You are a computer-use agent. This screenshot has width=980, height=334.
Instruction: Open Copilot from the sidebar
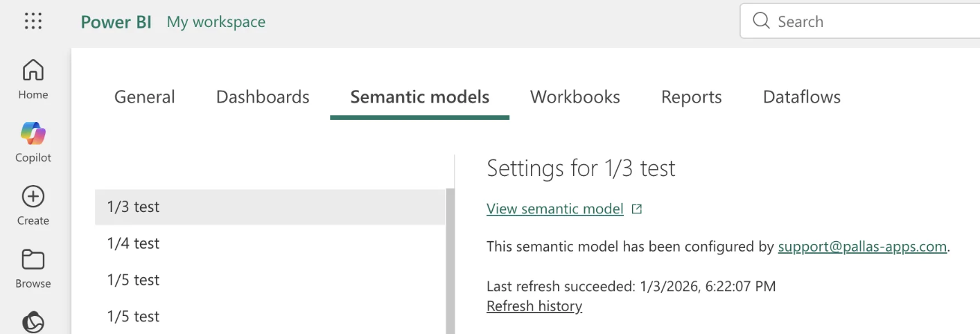point(33,142)
